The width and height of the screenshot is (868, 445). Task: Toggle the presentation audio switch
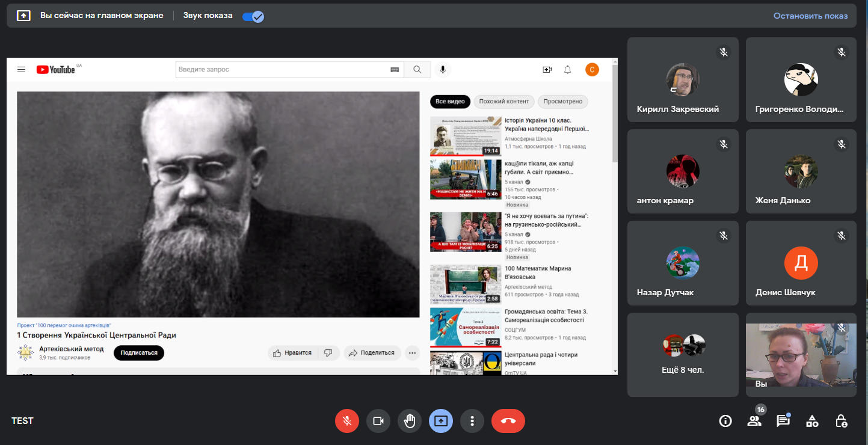click(x=253, y=16)
